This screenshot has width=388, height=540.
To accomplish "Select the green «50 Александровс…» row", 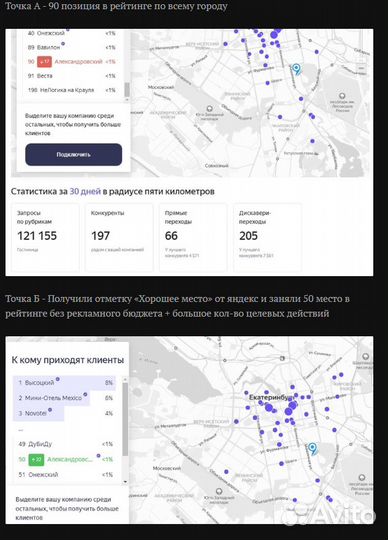I will (x=65, y=459).
